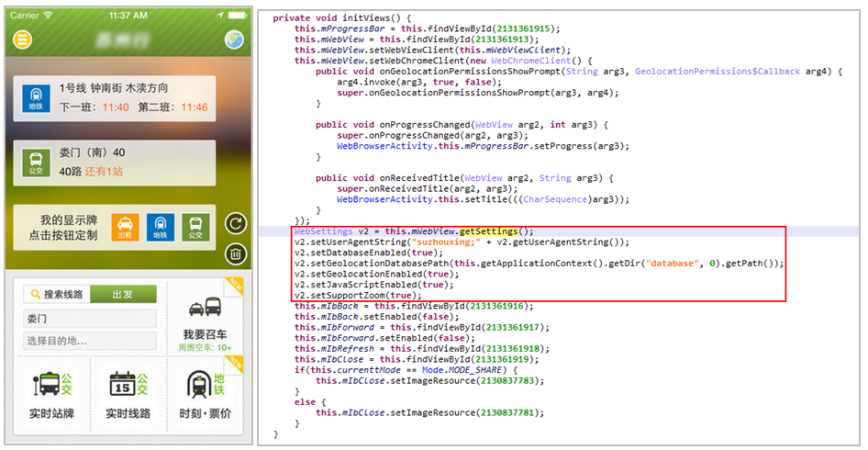The height and width of the screenshot is (450, 868).
Task: Click 我的显示牌 点击按钮定制 label
Action: coord(63,228)
